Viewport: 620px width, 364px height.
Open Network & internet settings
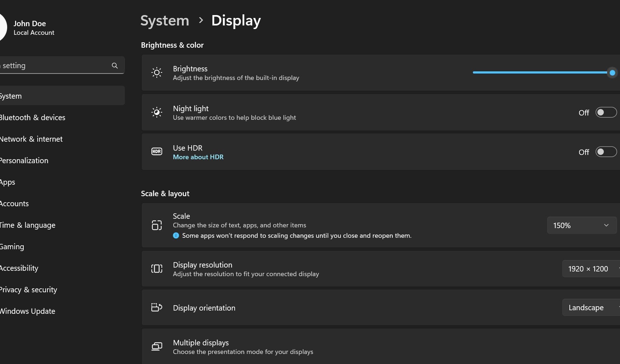(62, 139)
